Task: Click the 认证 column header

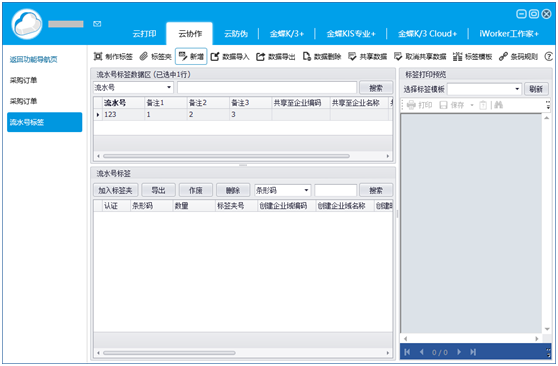Action: click(116, 206)
